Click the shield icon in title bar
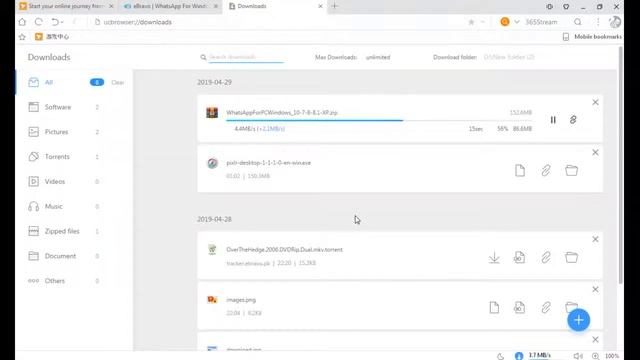This screenshot has width=640, height=360. pyautogui.click(x=566, y=7)
